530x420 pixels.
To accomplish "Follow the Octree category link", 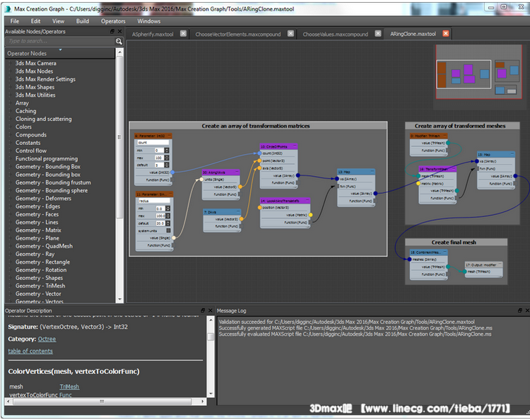I will (x=47, y=339).
